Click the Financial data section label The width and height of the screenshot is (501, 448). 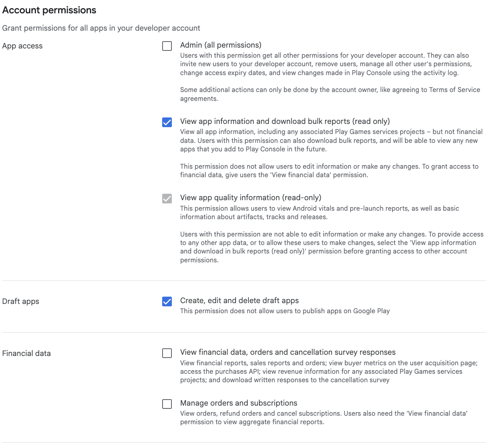click(x=26, y=353)
